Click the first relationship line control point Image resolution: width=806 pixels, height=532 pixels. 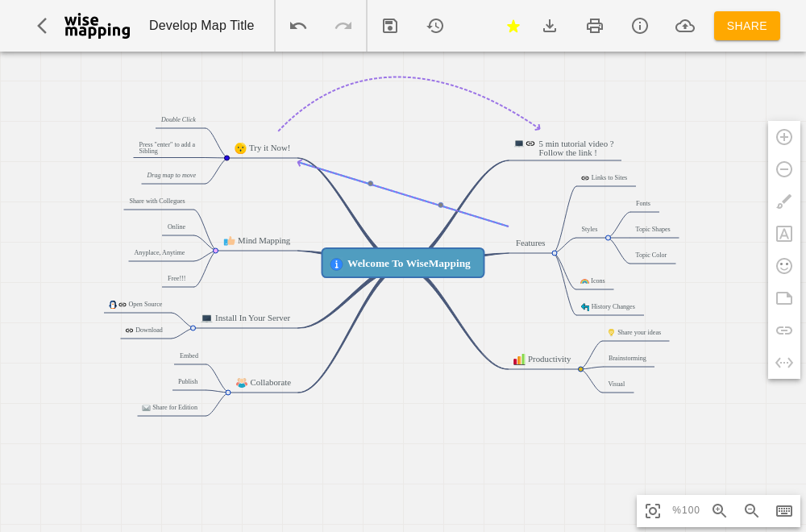[371, 184]
